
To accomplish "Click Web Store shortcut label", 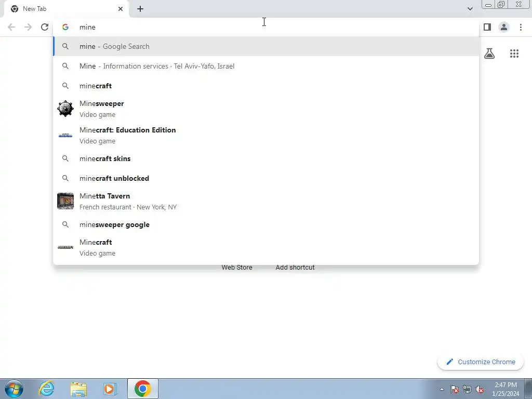I will pos(237,268).
